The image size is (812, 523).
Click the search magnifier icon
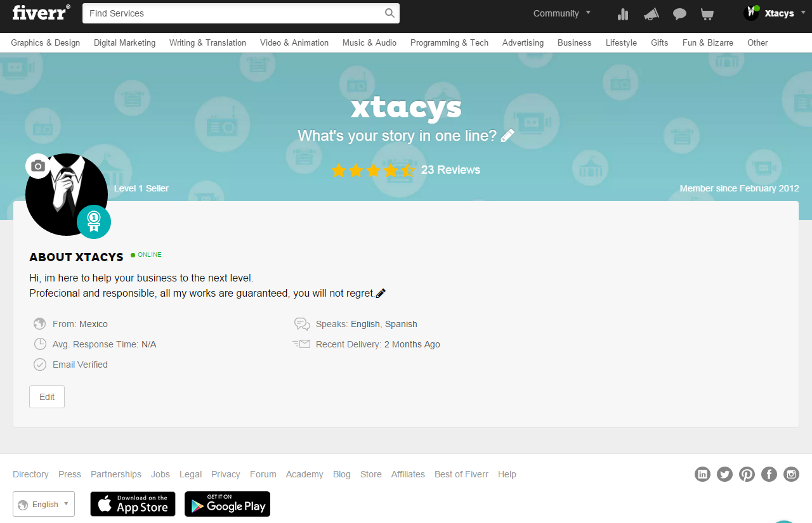coord(390,13)
